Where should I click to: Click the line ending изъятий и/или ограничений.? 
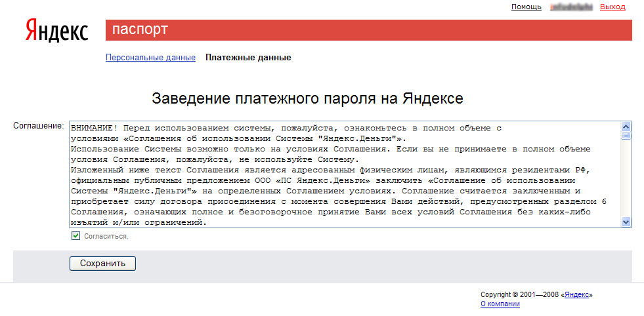tap(139, 222)
